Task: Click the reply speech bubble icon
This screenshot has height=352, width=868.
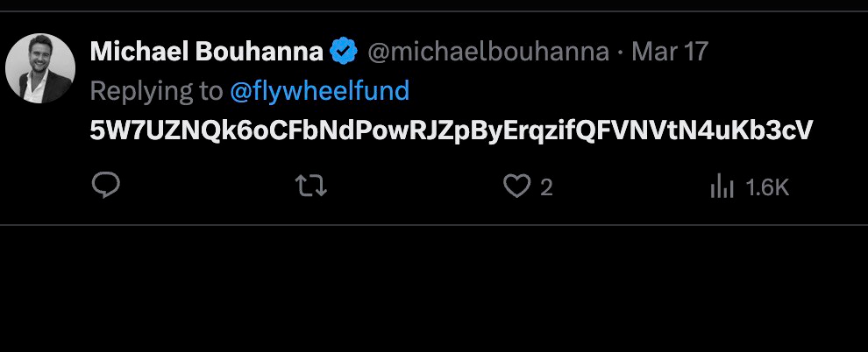Action: [105, 186]
